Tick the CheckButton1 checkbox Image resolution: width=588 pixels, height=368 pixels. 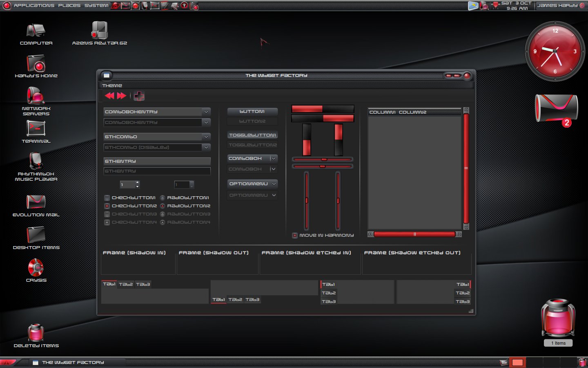click(107, 198)
